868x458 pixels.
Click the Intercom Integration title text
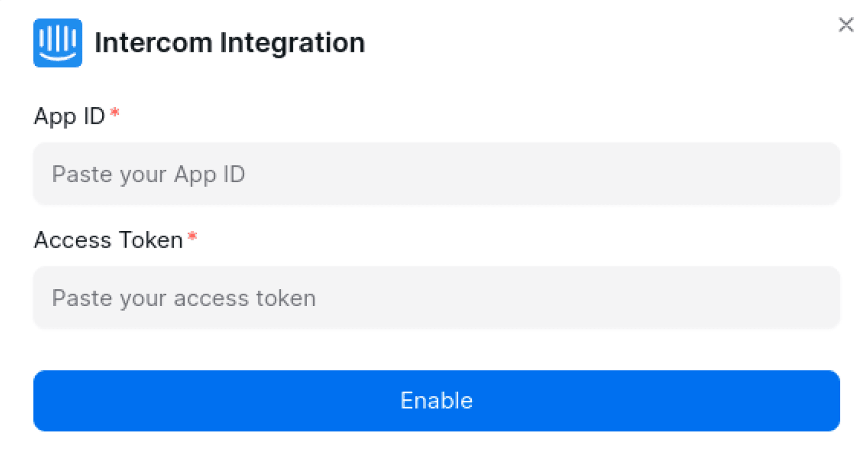tap(230, 42)
